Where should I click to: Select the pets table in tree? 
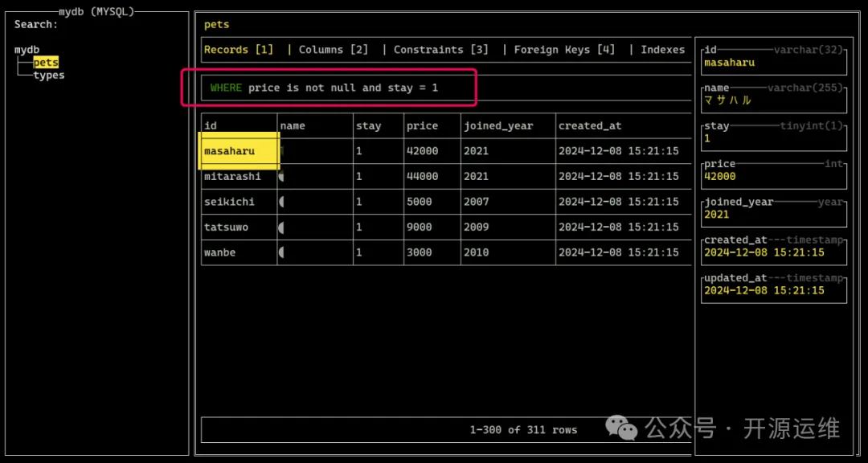click(x=46, y=63)
